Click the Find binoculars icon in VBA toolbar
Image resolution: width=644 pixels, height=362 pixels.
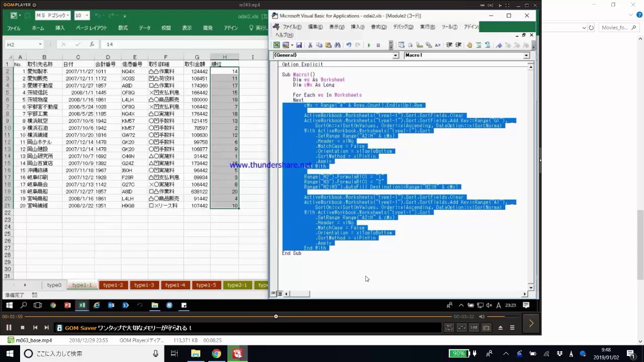click(338, 45)
